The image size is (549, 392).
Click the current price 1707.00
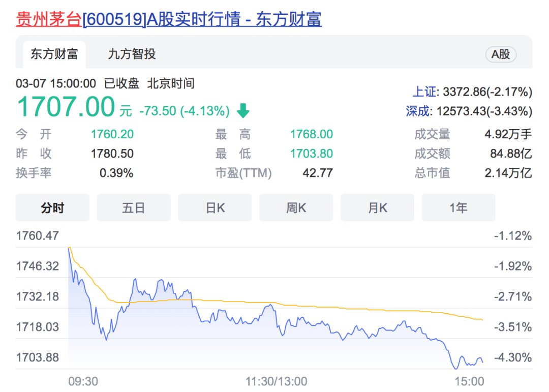coord(66,107)
